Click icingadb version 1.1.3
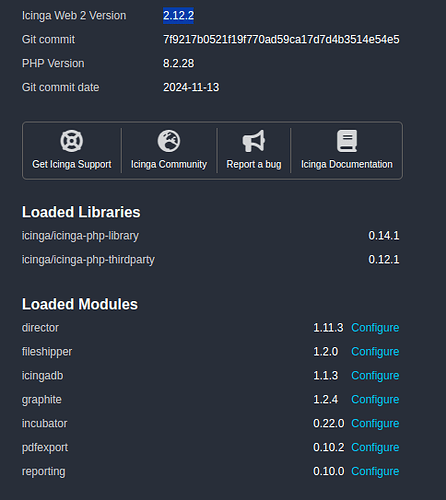 click(326, 376)
